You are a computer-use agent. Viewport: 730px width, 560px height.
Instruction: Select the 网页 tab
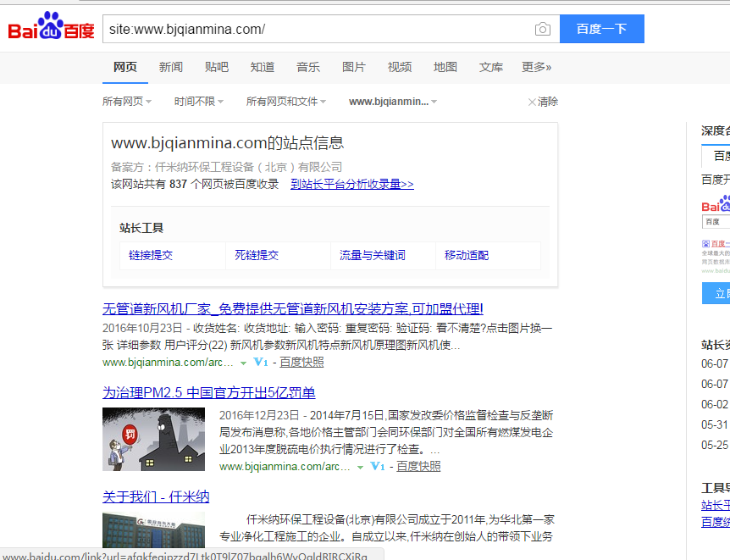pos(125,67)
